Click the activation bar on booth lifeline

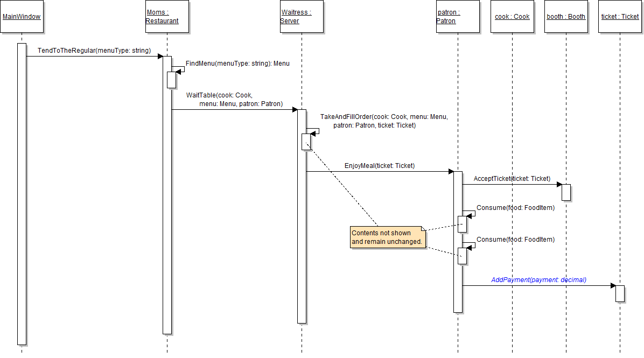[x=566, y=192]
